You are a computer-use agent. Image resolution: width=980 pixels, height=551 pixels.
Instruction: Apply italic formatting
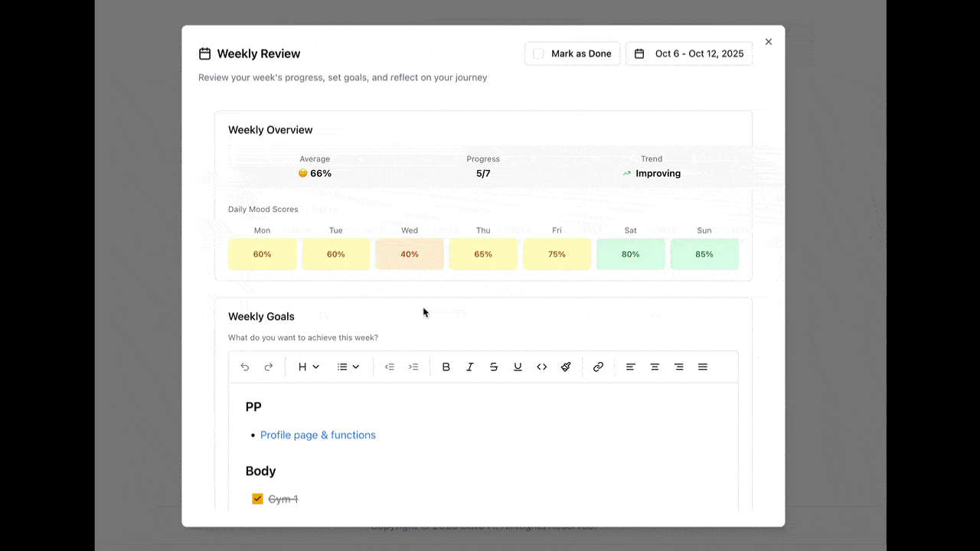[x=469, y=367]
